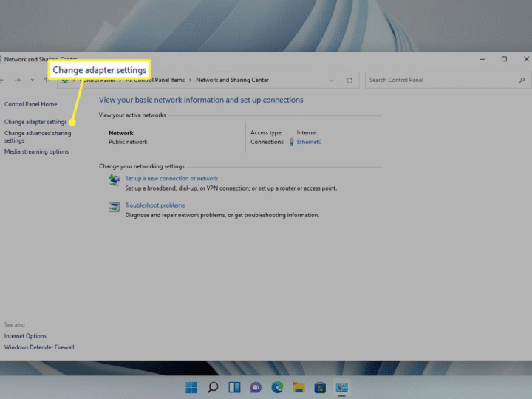
Task: Click the 'Internet' access type value
Action: (x=307, y=133)
